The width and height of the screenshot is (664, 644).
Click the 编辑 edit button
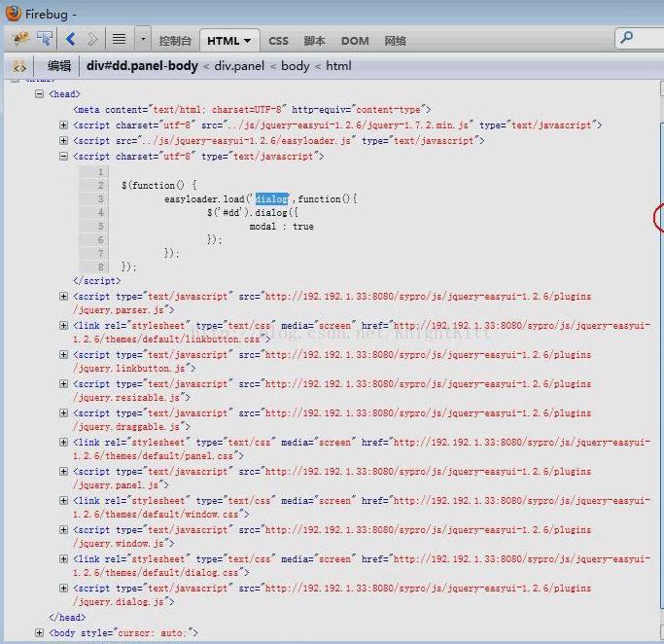(59, 66)
